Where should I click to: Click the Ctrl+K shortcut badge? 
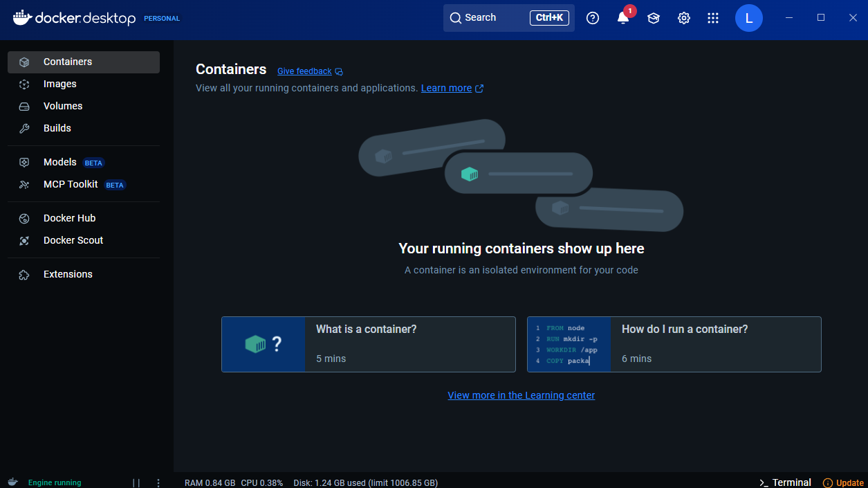click(x=549, y=18)
